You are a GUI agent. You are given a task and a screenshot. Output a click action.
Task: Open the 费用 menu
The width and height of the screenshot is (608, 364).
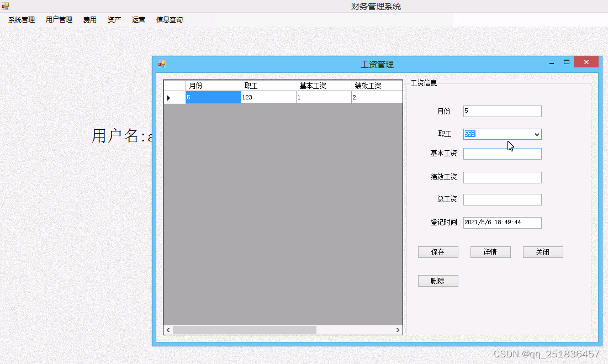(x=89, y=19)
